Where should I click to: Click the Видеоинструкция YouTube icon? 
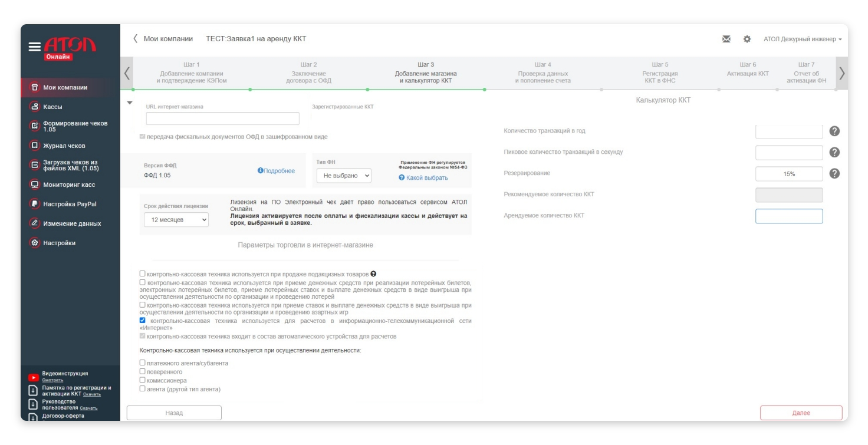(x=33, y=377)
